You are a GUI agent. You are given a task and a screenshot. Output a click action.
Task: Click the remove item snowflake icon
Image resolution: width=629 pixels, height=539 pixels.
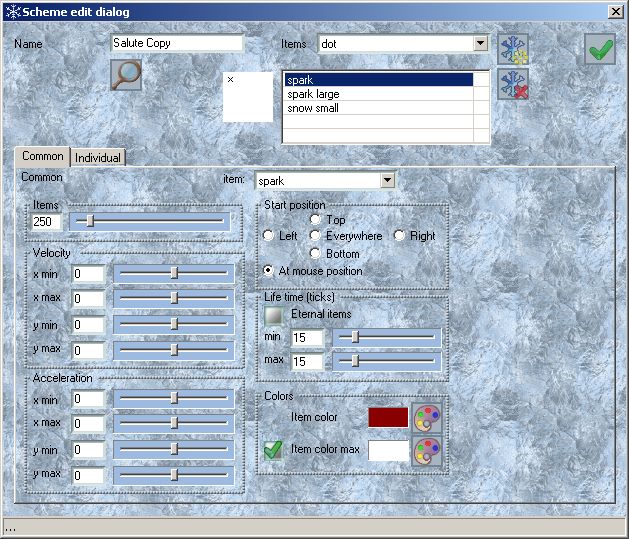pos(513,83)
